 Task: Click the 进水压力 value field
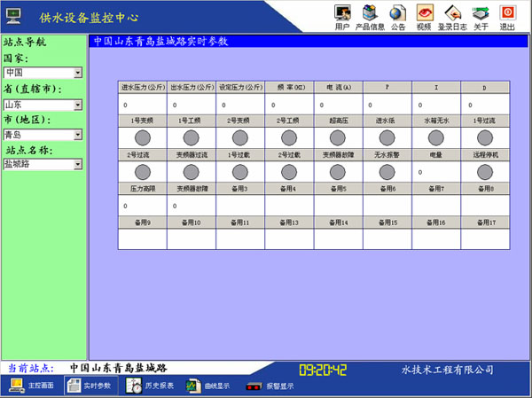142,105
